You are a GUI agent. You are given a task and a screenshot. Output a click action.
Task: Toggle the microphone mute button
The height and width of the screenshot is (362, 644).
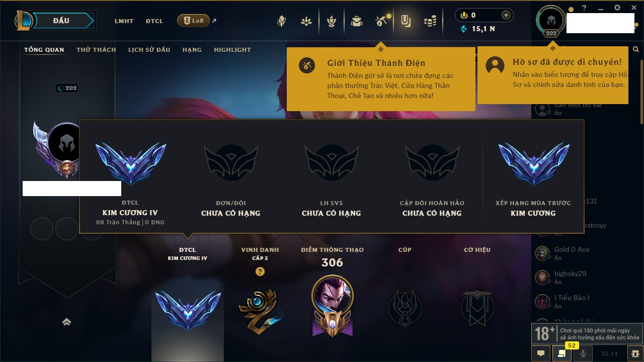click(583, 353)
